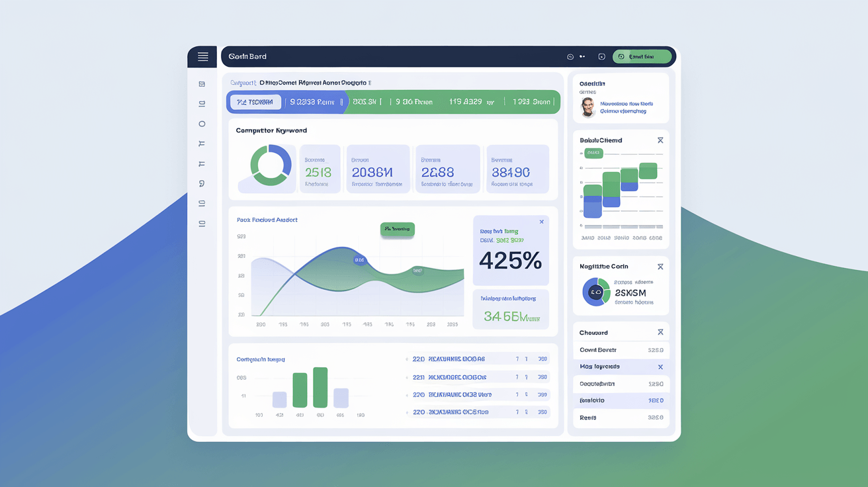The width and height of the screenshot is (868, 487).
Task: Click the blue link text beside the avatar
Action: 627,107
